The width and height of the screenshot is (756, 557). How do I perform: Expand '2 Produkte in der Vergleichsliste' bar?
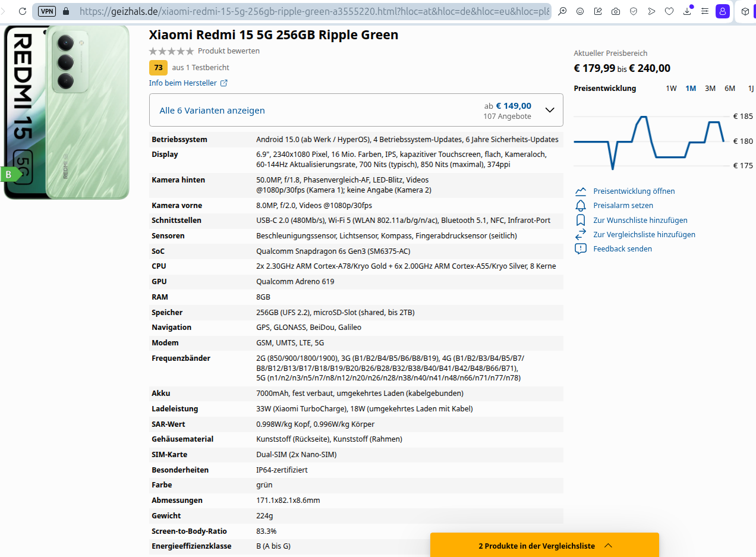[x=544, y=545]
